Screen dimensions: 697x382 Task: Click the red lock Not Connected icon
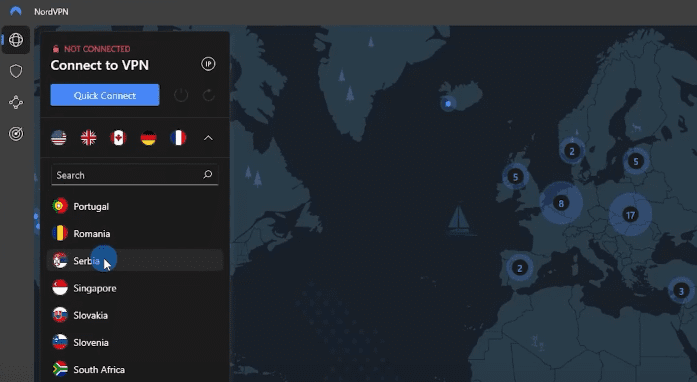click(56, 49)
